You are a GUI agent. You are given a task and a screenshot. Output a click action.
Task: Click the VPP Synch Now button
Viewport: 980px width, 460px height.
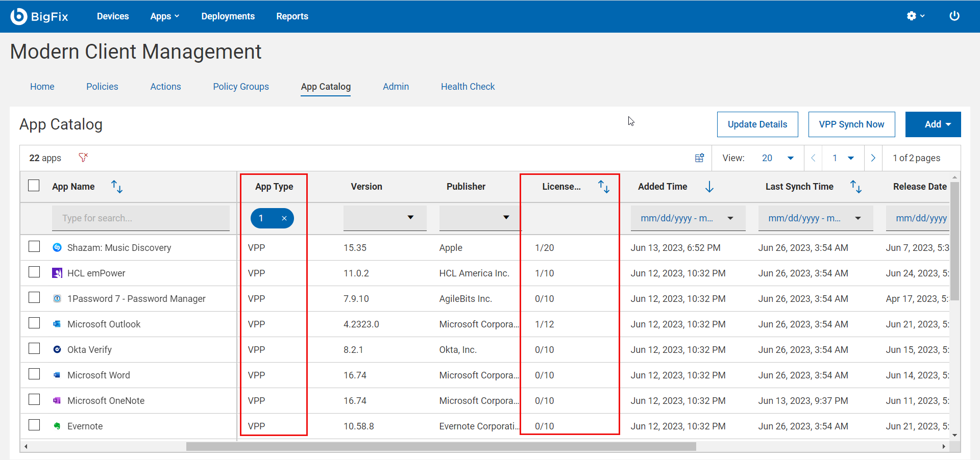point(851,124)
